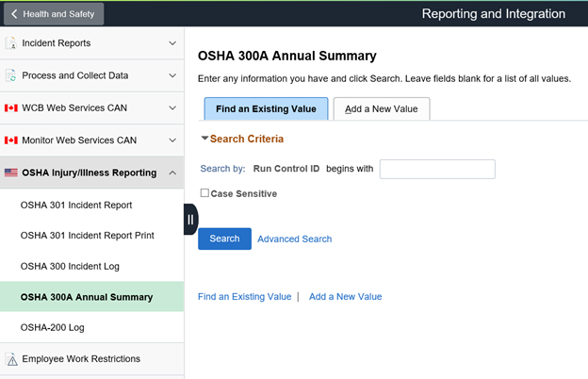Toggle the Case Sensitive checkbox

(x=204, y=193)
